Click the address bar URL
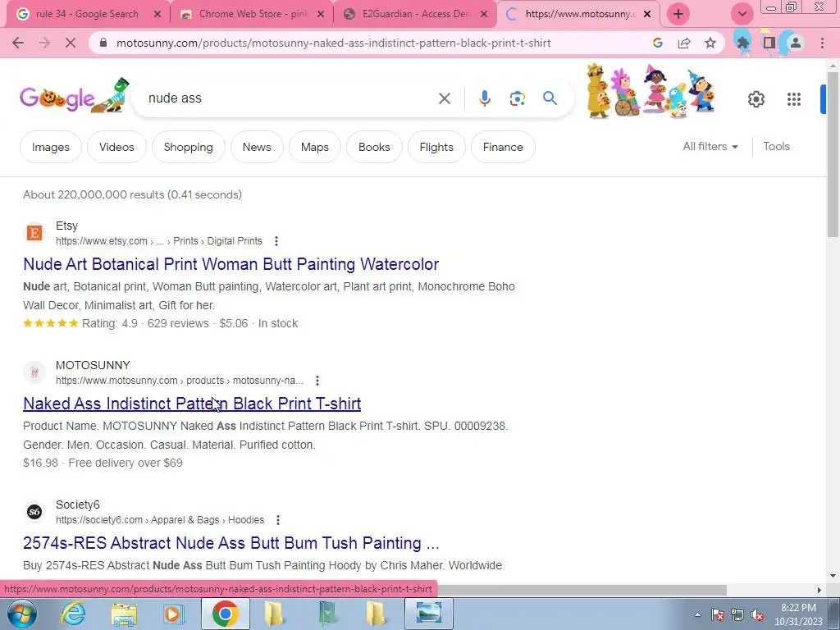Viewport: 840px width, 630px height. (x=333, y=43)
